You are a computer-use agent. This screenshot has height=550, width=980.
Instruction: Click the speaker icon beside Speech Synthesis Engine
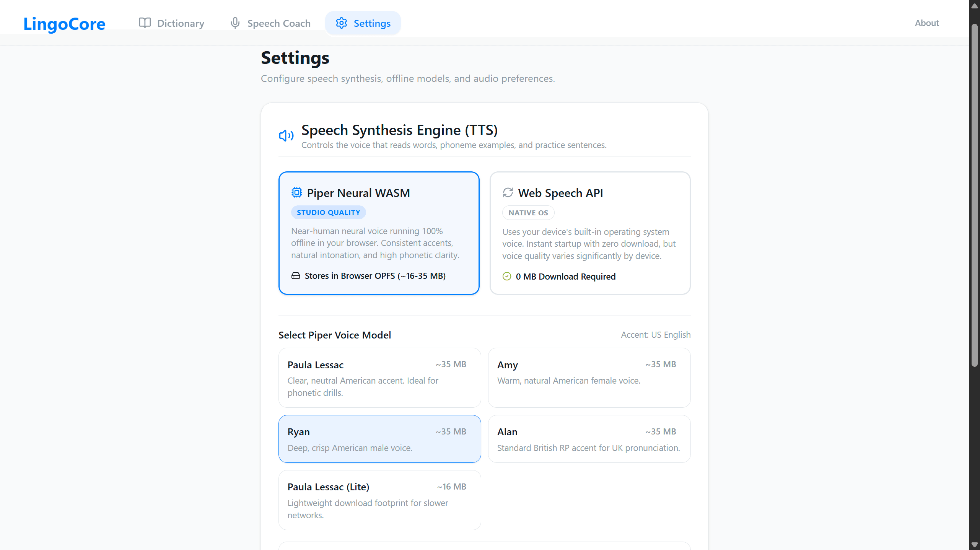286,135
